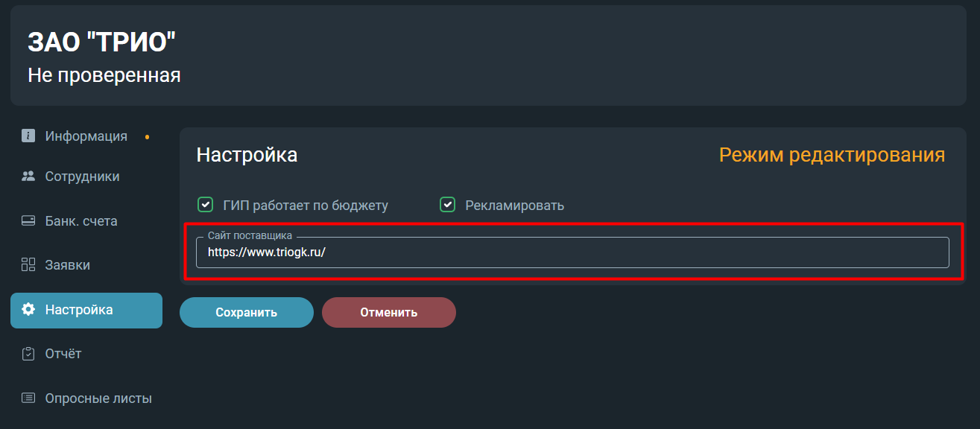
Task: Click the card icon for Банк. счета
Action: tap(28, 221)
